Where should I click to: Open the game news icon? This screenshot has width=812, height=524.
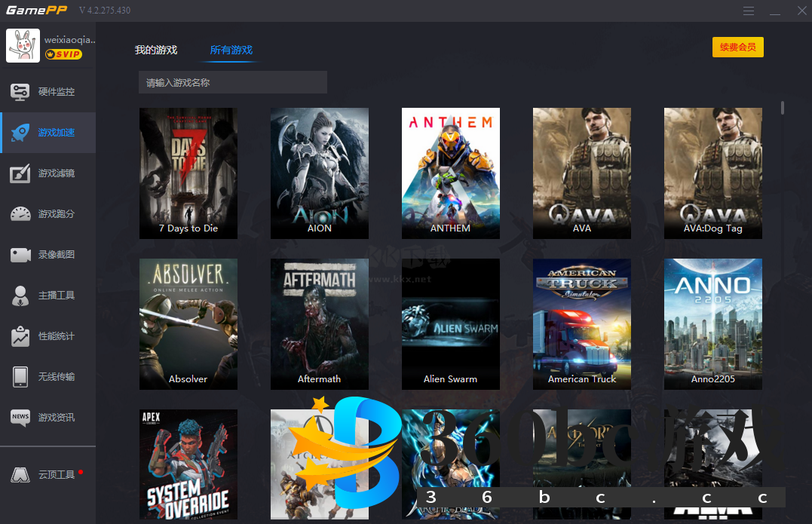20,418
